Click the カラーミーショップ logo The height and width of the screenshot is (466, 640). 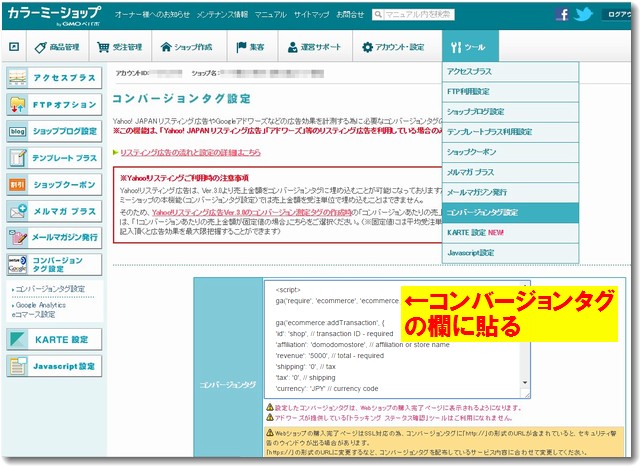[54, 15]
